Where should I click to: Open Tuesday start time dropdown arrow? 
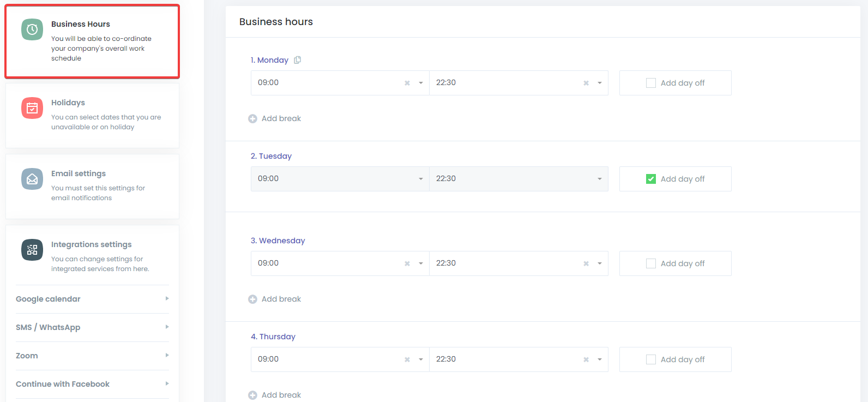coord(421,179)
